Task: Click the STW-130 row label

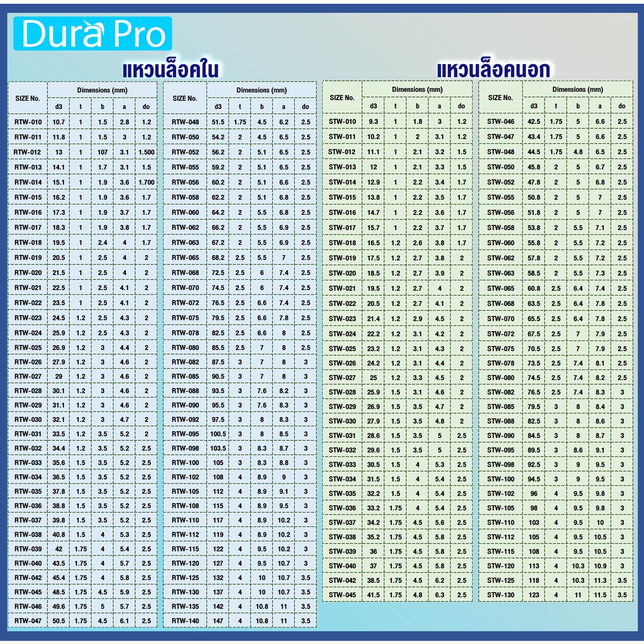Action: click(x=500, y=595)
